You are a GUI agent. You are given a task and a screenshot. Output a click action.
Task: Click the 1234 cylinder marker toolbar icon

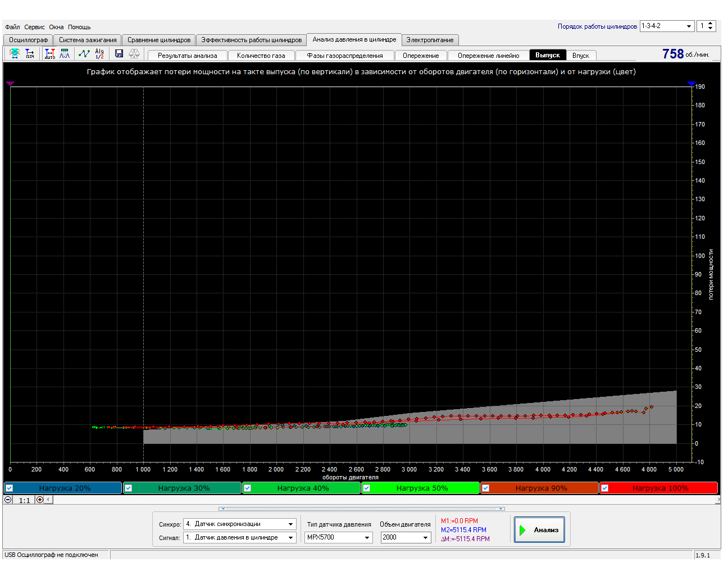point(30,53)
